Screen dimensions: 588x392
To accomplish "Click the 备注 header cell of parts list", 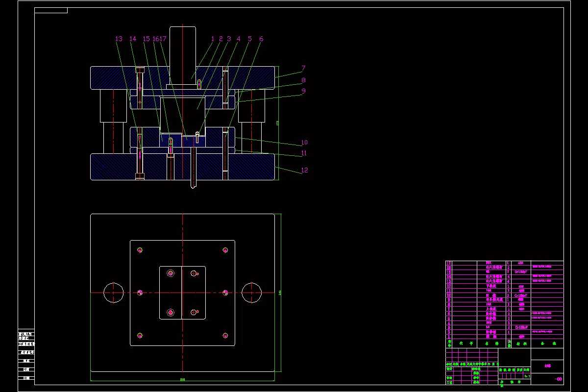I will pyautogui.click(x=548, y=343).
